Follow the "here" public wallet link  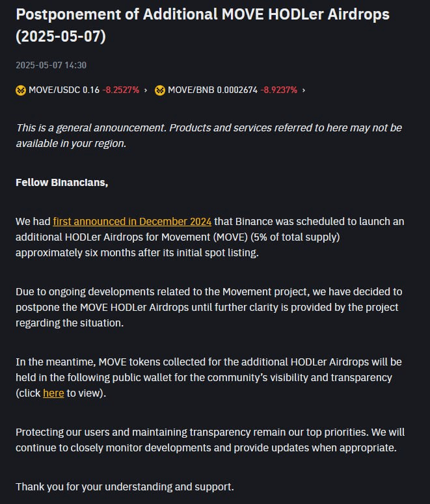[53, 393]
